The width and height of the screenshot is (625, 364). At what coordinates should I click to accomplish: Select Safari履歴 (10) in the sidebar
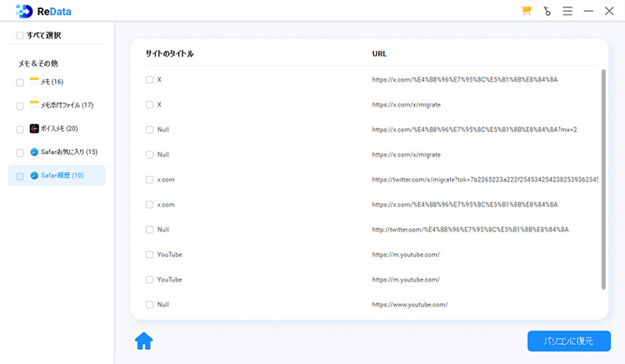62,176
